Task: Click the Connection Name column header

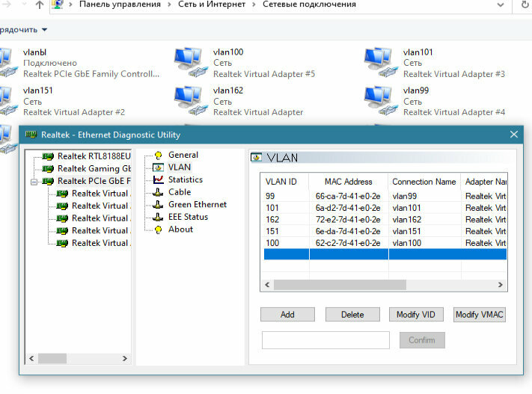Action: [424, 182]
